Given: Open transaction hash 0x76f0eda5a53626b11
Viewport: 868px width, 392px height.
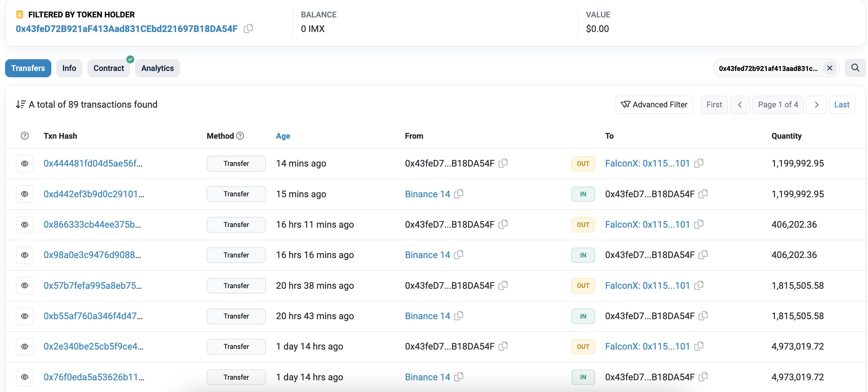Looking at the screenshot, I should [x=94, y=377].
